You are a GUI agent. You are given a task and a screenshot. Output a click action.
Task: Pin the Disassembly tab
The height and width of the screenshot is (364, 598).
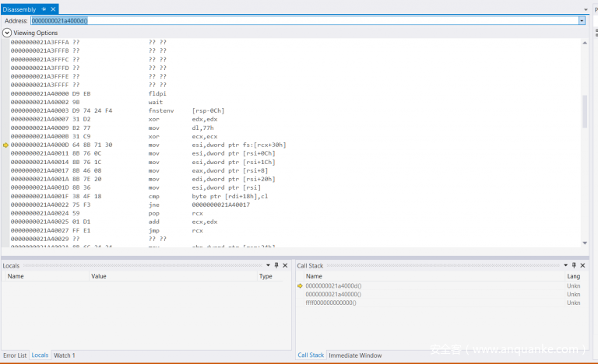(x=44, y=9)
